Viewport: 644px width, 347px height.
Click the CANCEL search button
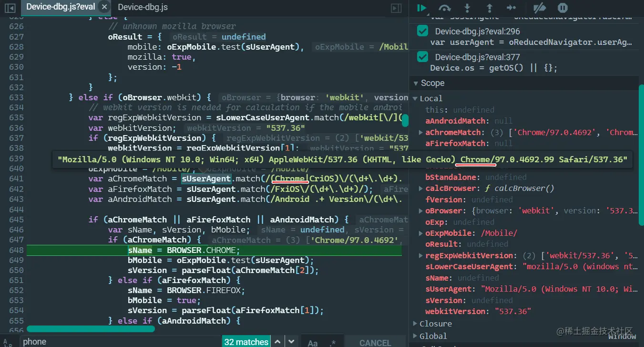(375, 342)
